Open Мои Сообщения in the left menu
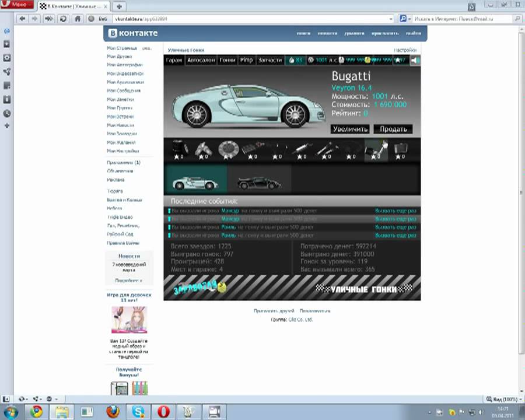This screenshot has width=525, height=420. tap(124, 91)
